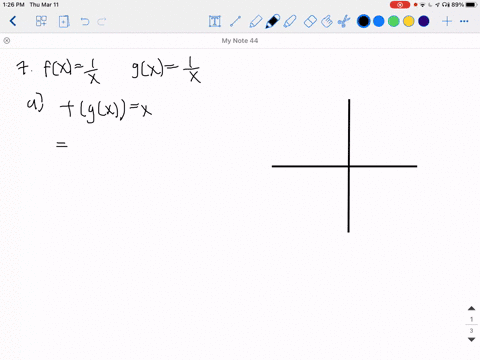Tap the 1:26 PM clock
Viewport: 480px width, 360px height.
(13, 5)
